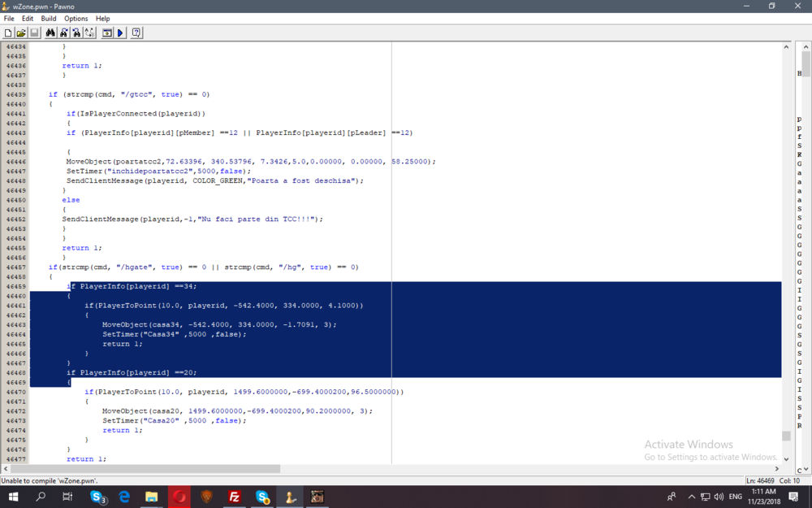
Task: Open second Skype icon next to FileZilla
Action: (x=262, y=497)
